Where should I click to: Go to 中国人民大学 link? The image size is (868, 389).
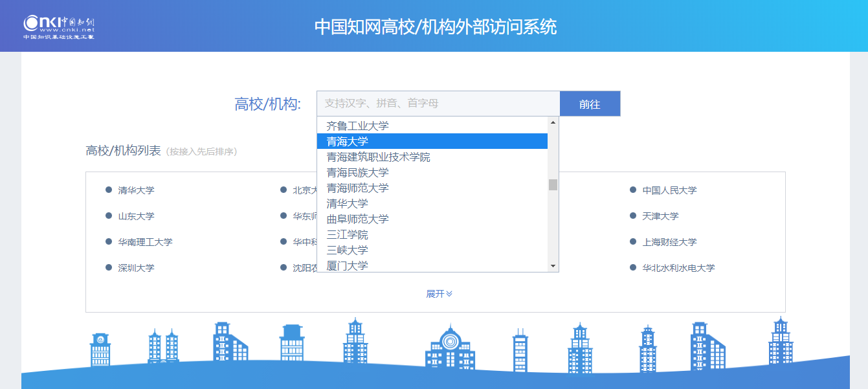pos(669,190)
